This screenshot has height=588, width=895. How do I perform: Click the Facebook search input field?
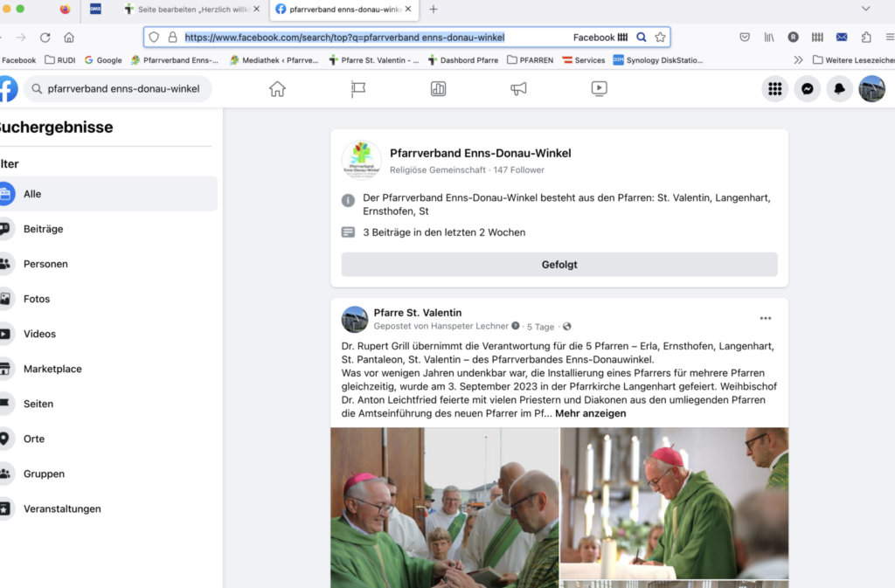coord(118,89)
